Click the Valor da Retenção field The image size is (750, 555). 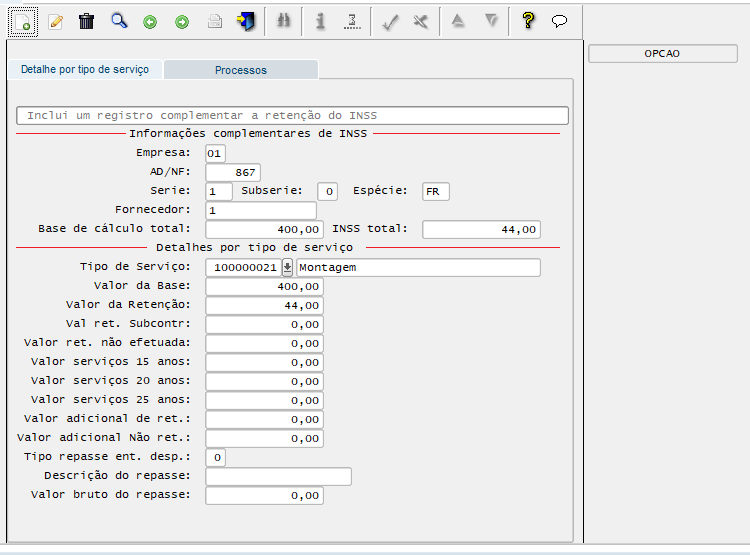265,305
